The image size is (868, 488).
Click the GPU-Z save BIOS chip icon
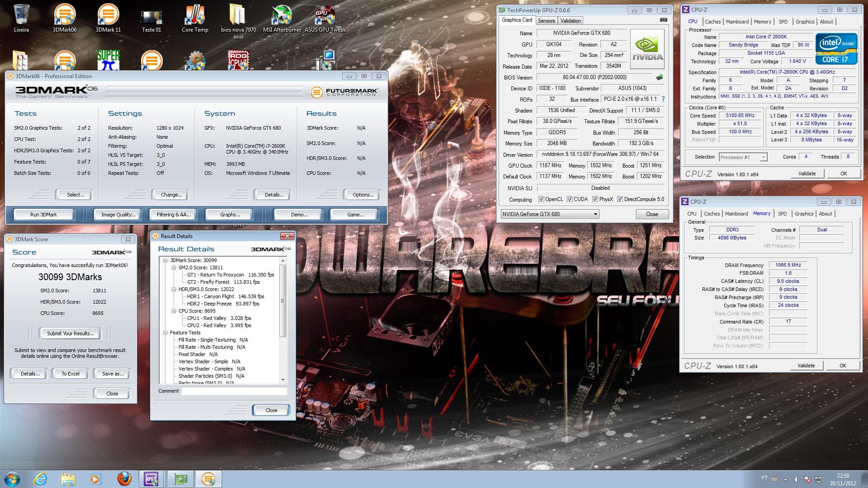pyautogui.click(x=660, y=77)
